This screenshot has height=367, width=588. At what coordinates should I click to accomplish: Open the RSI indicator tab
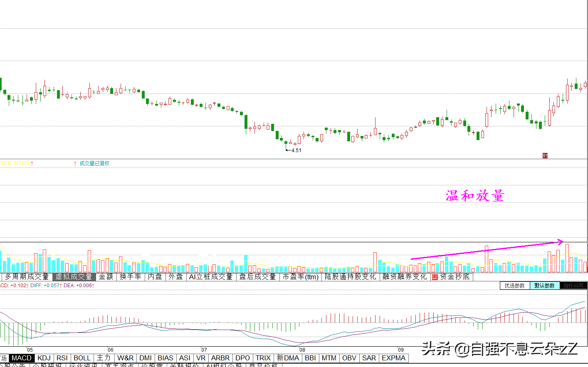pyautogui.click(x=62, y=358)
